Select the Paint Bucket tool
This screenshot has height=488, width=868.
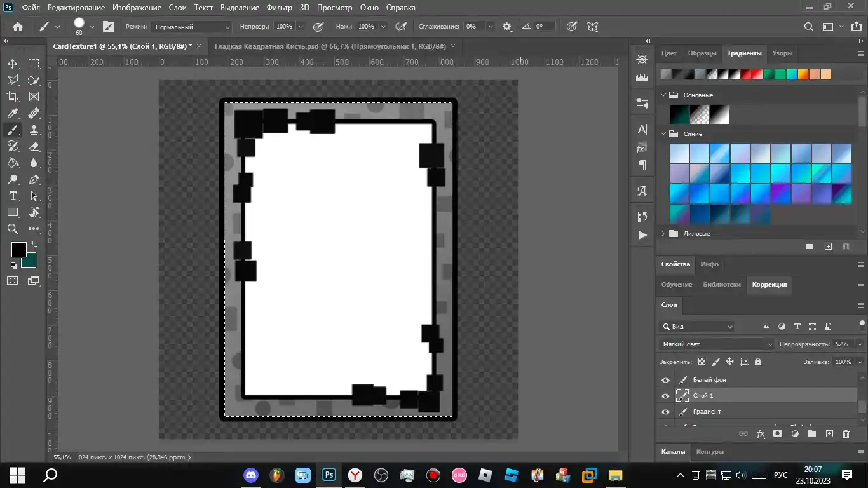(x=13, y=163)
